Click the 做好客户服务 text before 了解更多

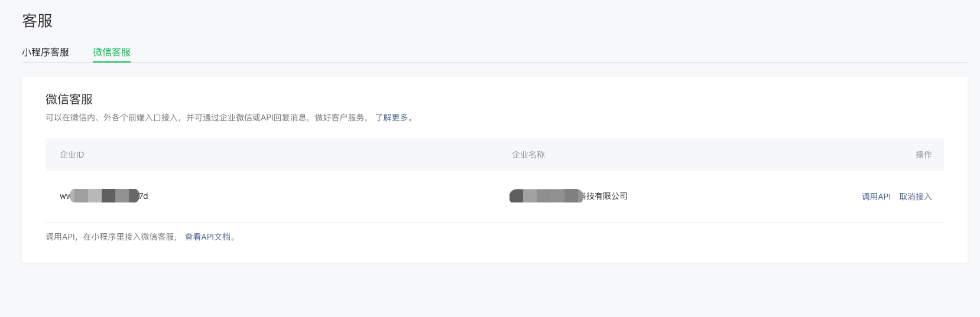(339, 117)
